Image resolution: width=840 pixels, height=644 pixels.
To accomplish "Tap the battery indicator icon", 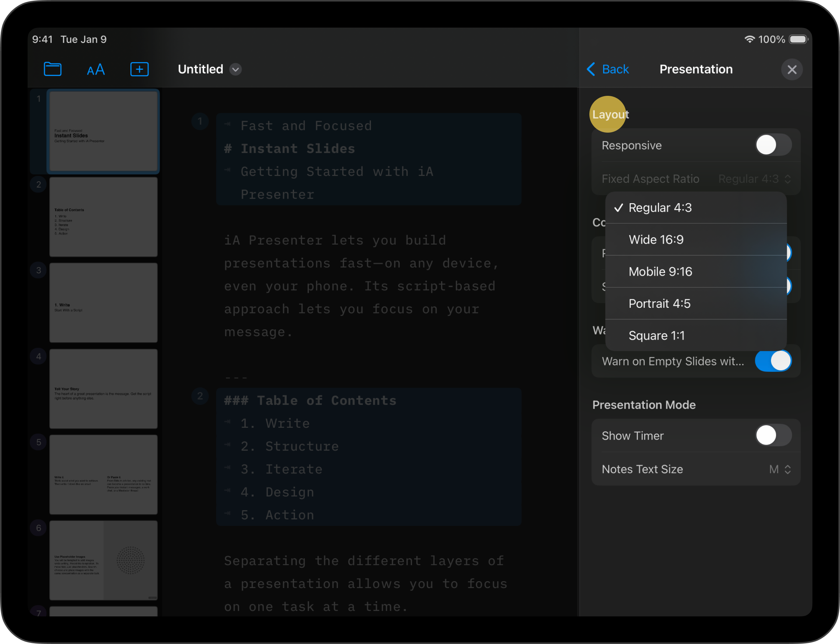I will tap(799, 39).
